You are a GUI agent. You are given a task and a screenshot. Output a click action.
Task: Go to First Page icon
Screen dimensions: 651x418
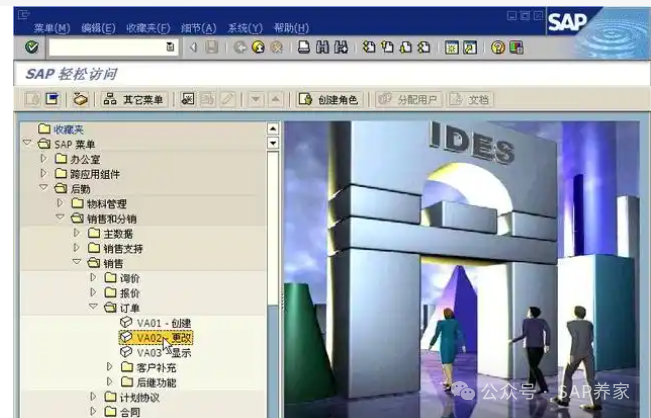(x=369, y=47)
